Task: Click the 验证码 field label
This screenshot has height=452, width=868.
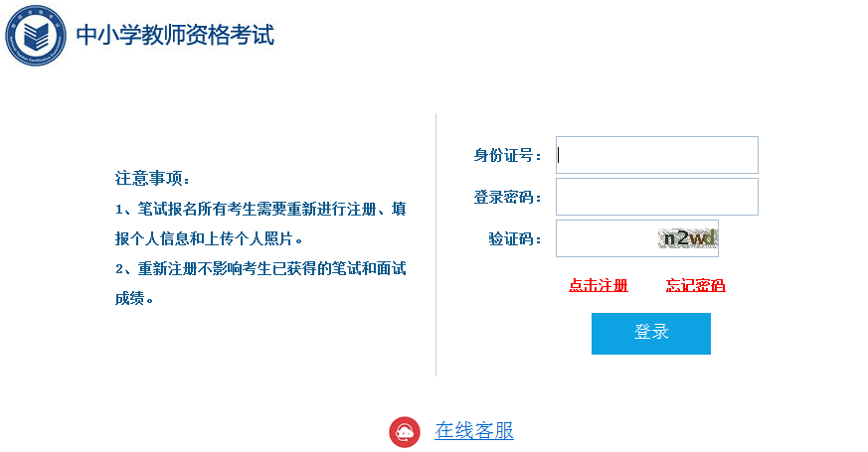Action: pyautogui.click(x=515, y=239)
